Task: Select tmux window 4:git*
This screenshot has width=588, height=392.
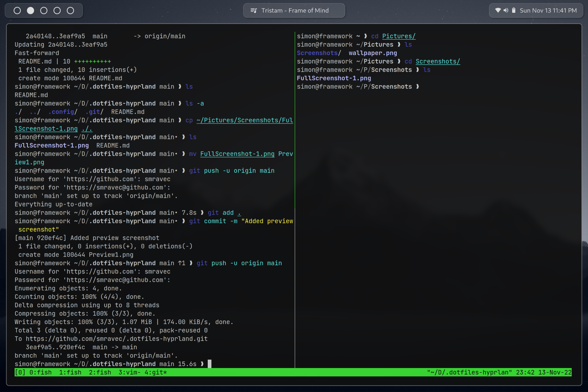Action: (x=156, y=372)
